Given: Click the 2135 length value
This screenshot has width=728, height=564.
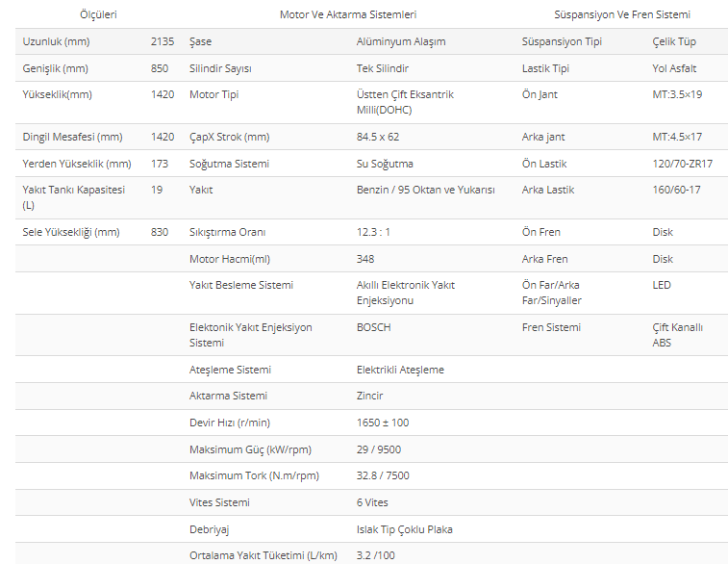Looking at the screenshot, I should [x=163, y=41].
